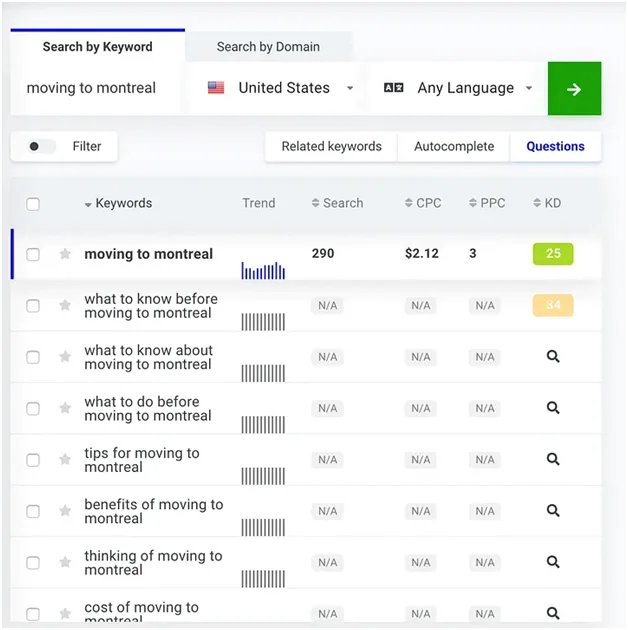
Task: View trend chart for 'moving to montreal'
Action: (x=263, y=270)
